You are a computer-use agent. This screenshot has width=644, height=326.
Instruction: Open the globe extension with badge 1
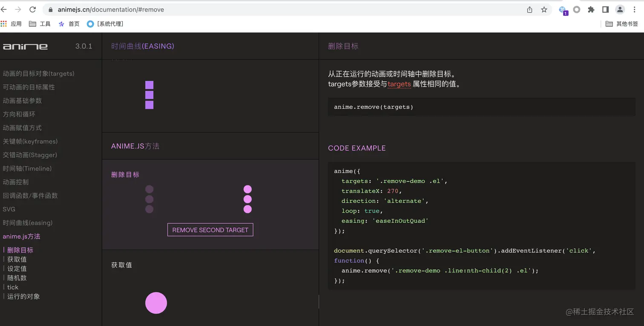(563, 10)
